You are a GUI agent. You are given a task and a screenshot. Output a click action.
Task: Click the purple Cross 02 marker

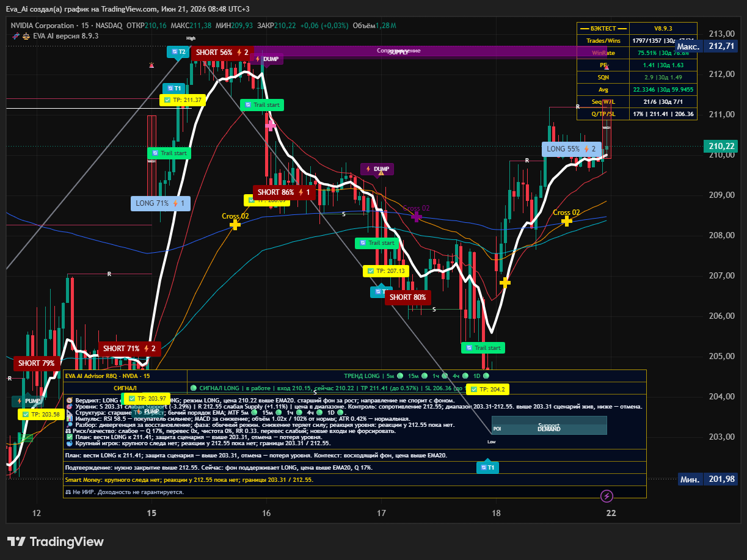[417, 216]
